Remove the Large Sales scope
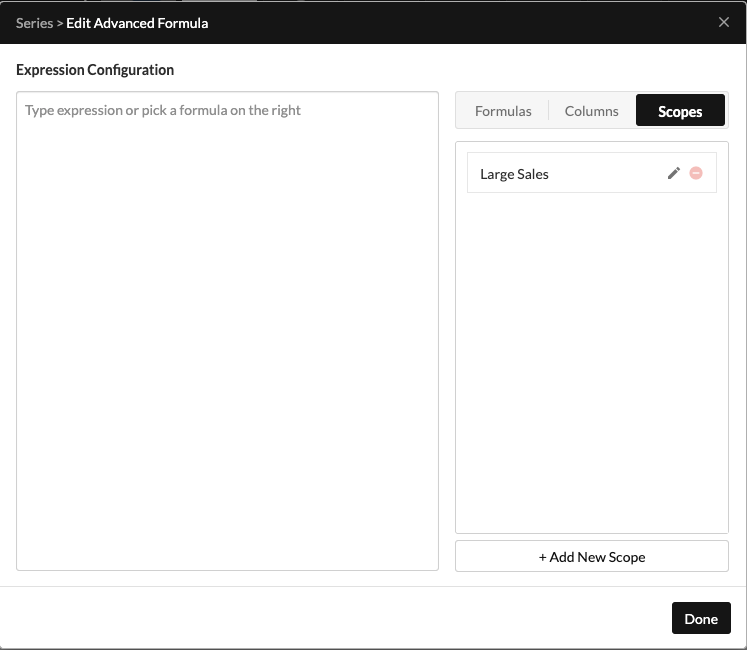This screenshot has height=650, width=747. click(x=696, y=173)
